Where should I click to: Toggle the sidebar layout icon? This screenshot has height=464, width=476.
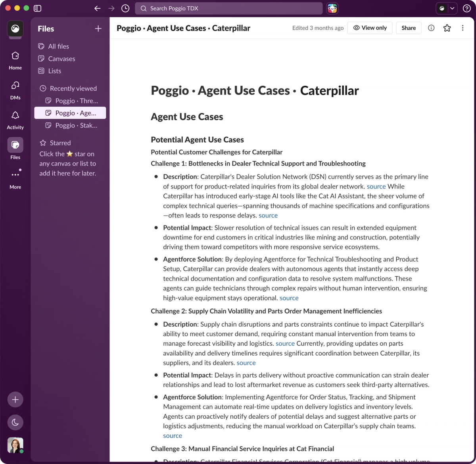tap(38, 8)
